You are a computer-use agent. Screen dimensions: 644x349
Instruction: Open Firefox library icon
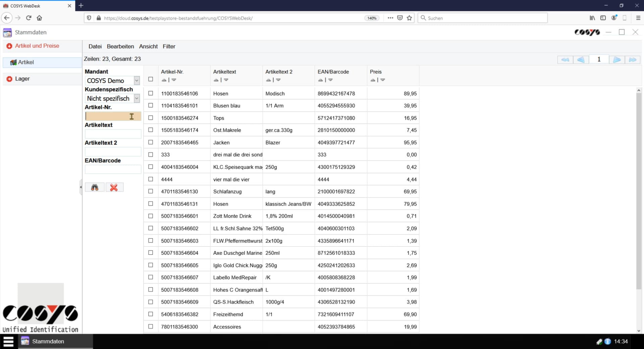[x=592, y=18]
